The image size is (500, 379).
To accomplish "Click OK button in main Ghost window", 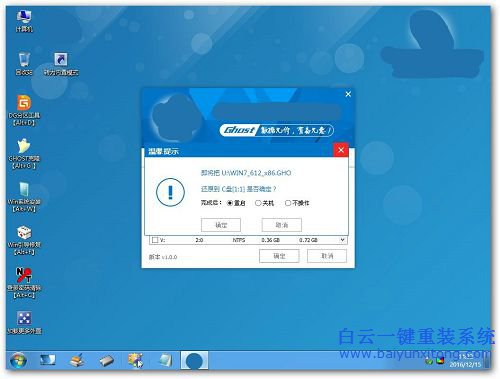I will point(279,256).
